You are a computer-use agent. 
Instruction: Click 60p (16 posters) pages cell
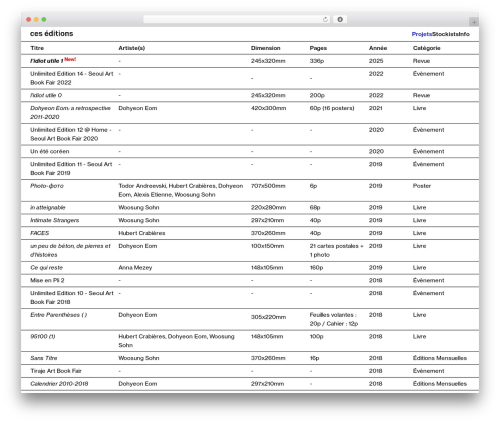[332, 108]
